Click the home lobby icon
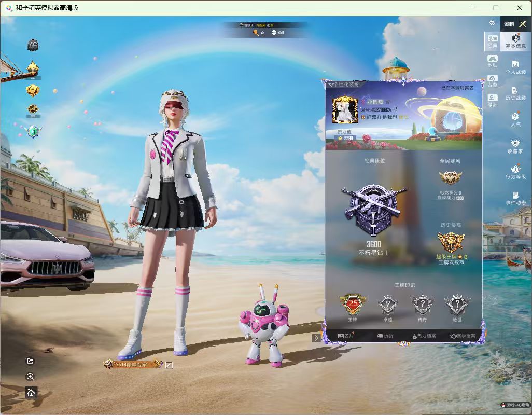The image size is (532, 415). (x=31, y=393)
